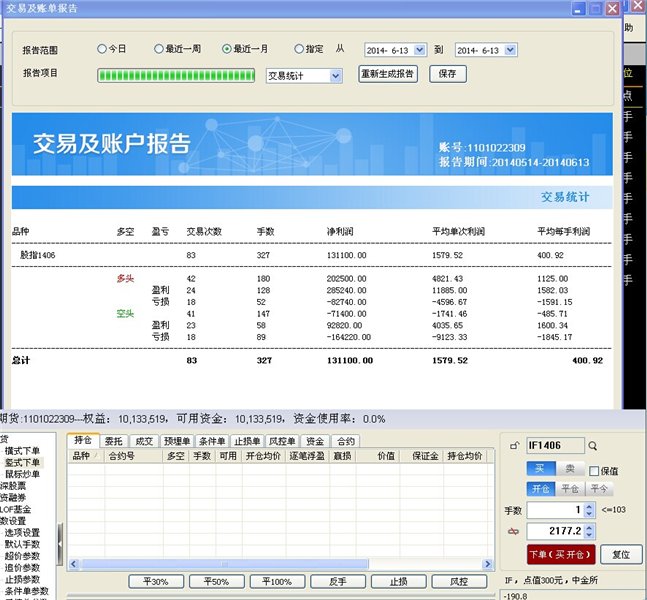Click the price link icon beside 2177.2
This screenshot has height=600, width=647.
point(515,530)
